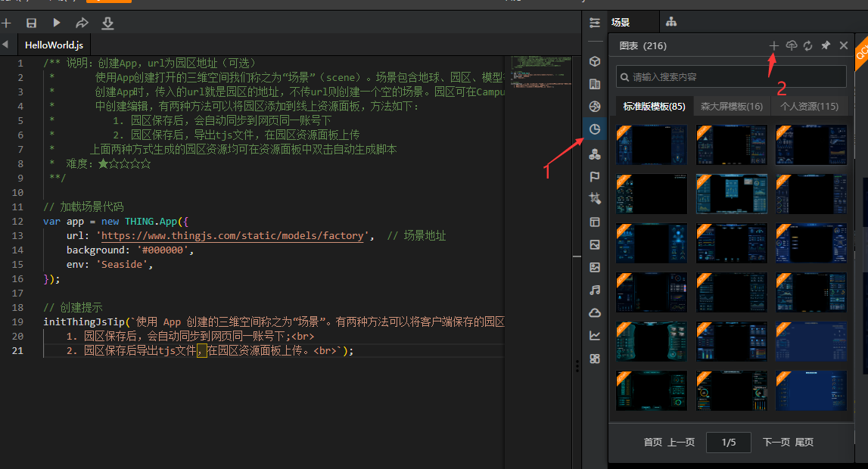
Task: Open the image resources sidebar icon
Action: click(595, 244)
